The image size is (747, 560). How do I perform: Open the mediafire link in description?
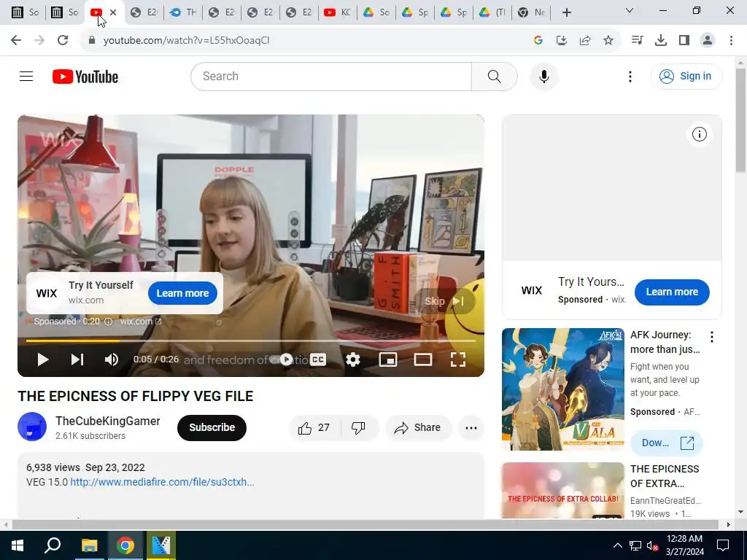[163, 482]
